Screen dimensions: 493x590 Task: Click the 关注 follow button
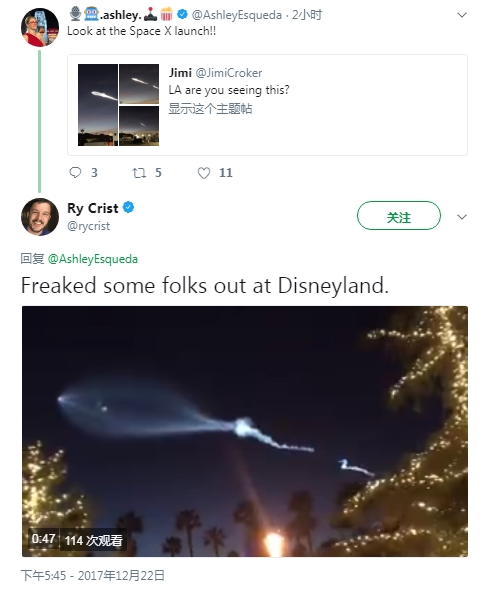pyautogui.click(x=399, y=216)
